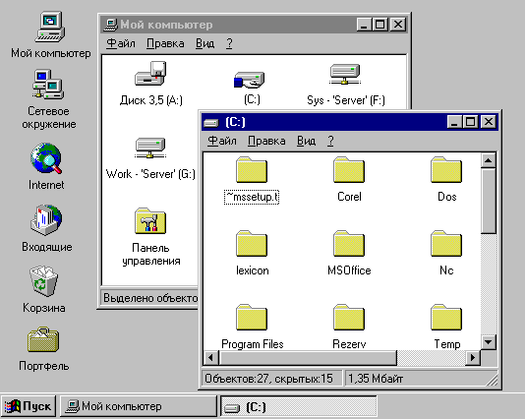Click the vertical scrollbar down arrow
This screenshot has width=526, height=420.
[x=488, y=342]
